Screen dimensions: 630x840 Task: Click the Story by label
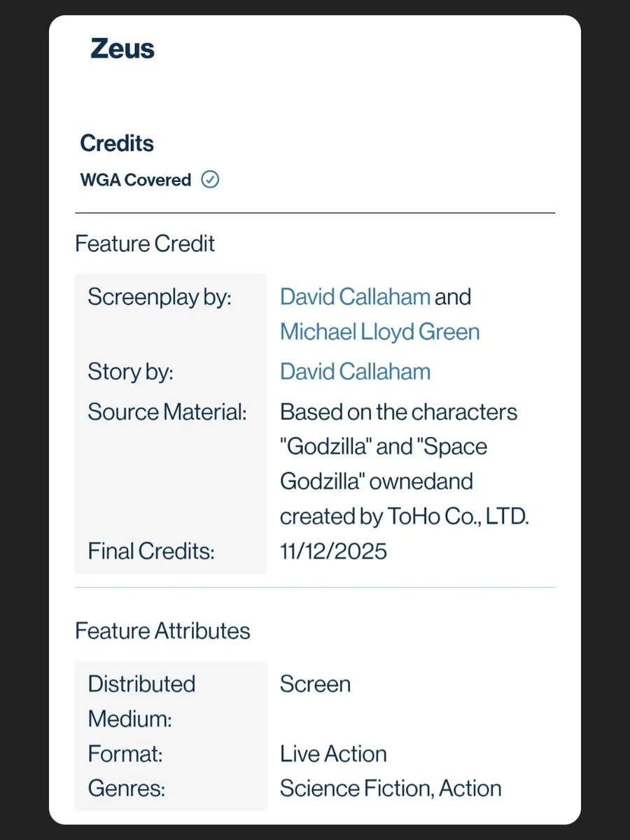pos(130,372)
